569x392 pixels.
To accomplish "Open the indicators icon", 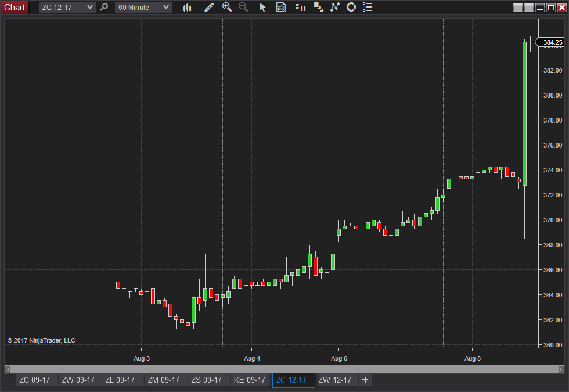I will coord(334,7).
